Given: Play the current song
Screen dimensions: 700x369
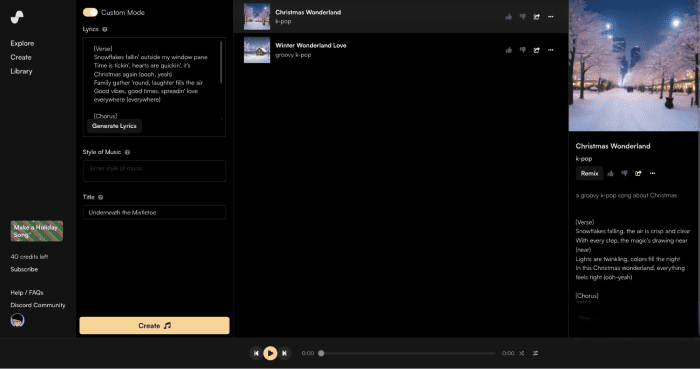Looking at the screenshot, I should click(270, 353).
